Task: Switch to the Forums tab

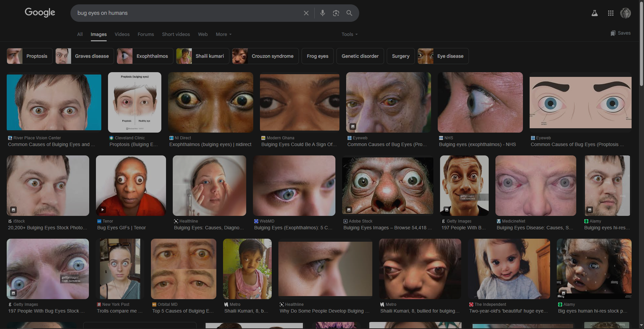Action: [146, 34]
